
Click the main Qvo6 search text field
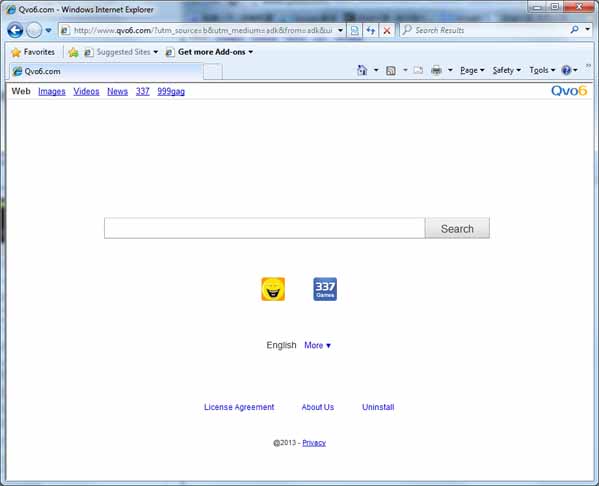(x=264, y=228)
